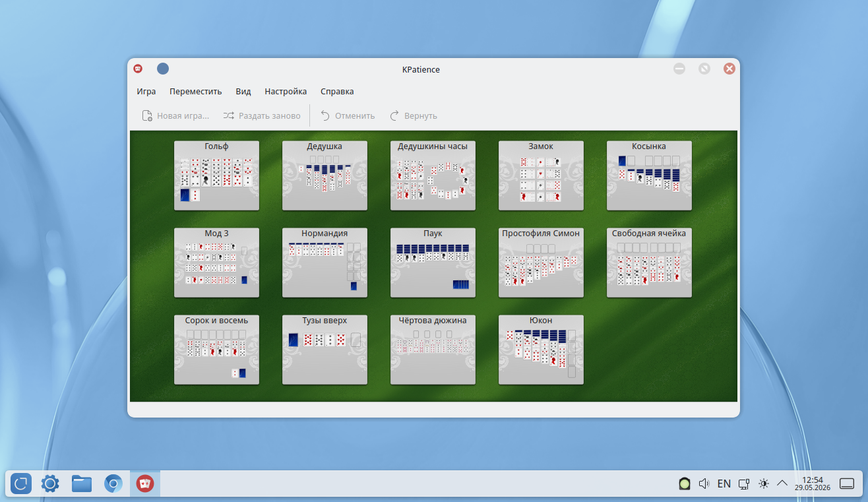868x502 pixels.
Task: Open the application launcher in taskbar
Action: [x=21, y=484]
